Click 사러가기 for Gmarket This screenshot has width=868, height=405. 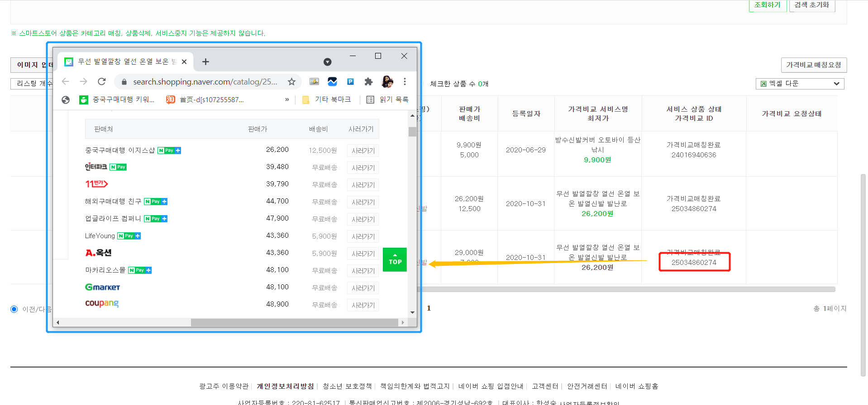pyautogui.click(x=363, y=288)
